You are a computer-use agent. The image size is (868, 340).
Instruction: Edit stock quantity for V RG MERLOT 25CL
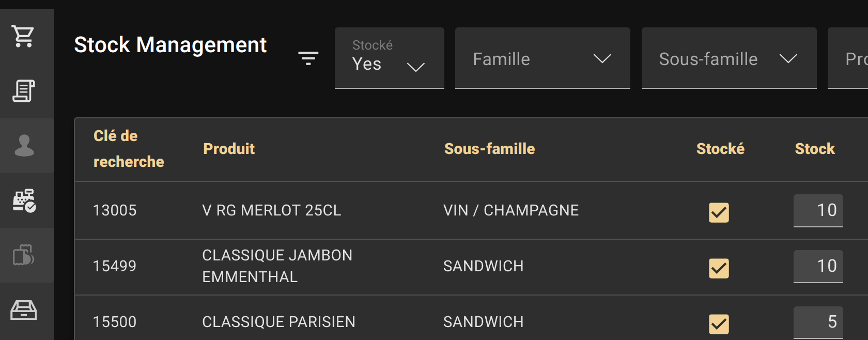tap(818, 210)
